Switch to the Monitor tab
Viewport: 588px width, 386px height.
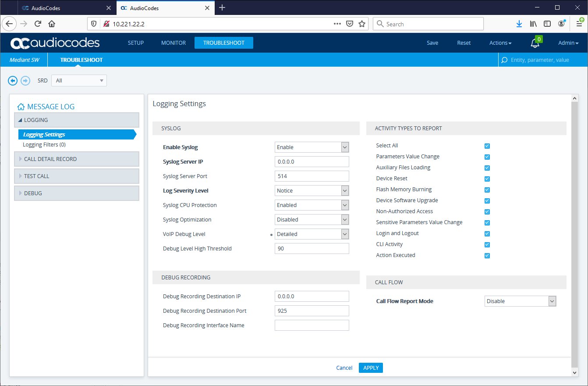pyautogui.click(x=174, y=43)
